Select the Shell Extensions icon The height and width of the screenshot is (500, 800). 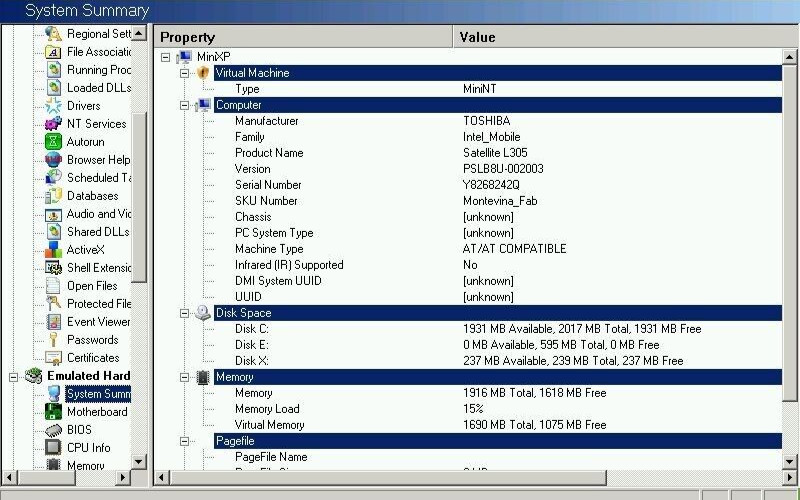tap(53, 267)
